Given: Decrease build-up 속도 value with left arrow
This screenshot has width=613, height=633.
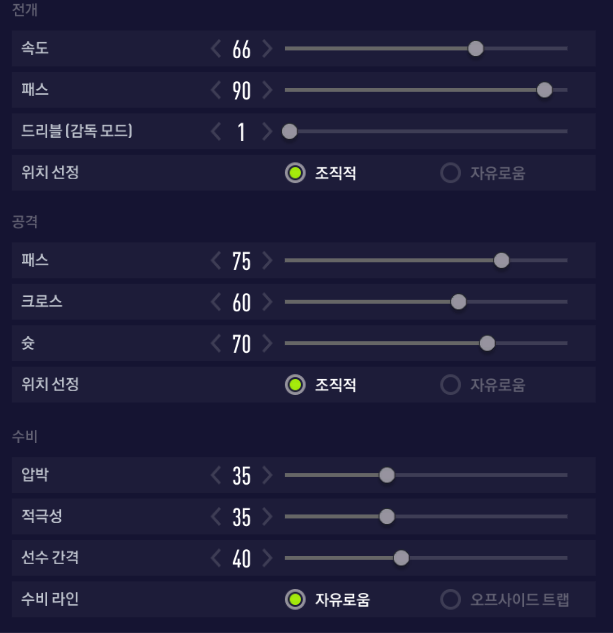Looking at the screenshot, I should (x=216, y=48).
